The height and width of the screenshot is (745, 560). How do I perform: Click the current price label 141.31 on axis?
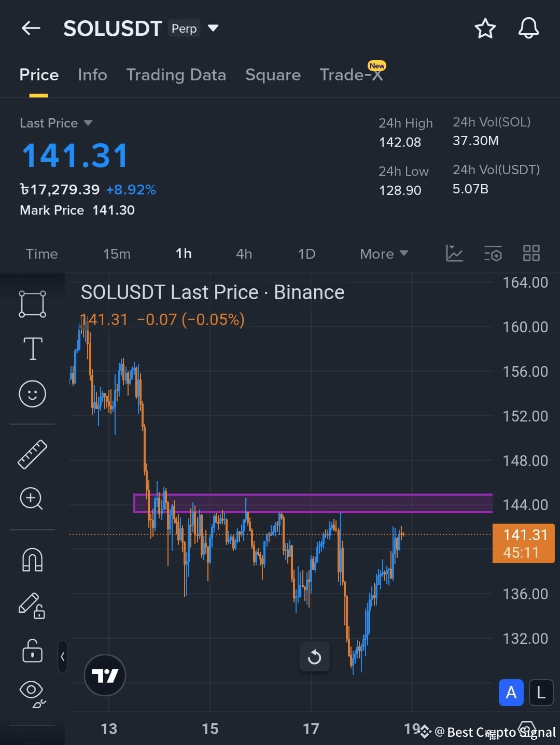(524, 543)
